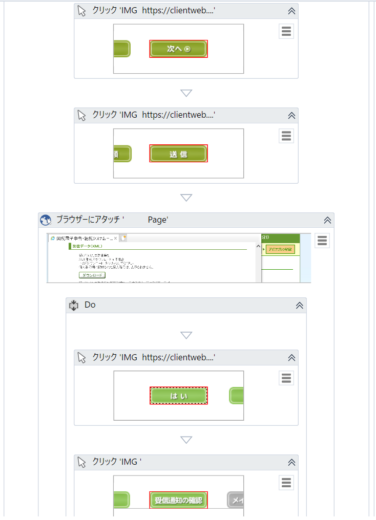Select the 'はい' button target image
The width and height of the screenshot is (376, 520).
coord(178,396)
